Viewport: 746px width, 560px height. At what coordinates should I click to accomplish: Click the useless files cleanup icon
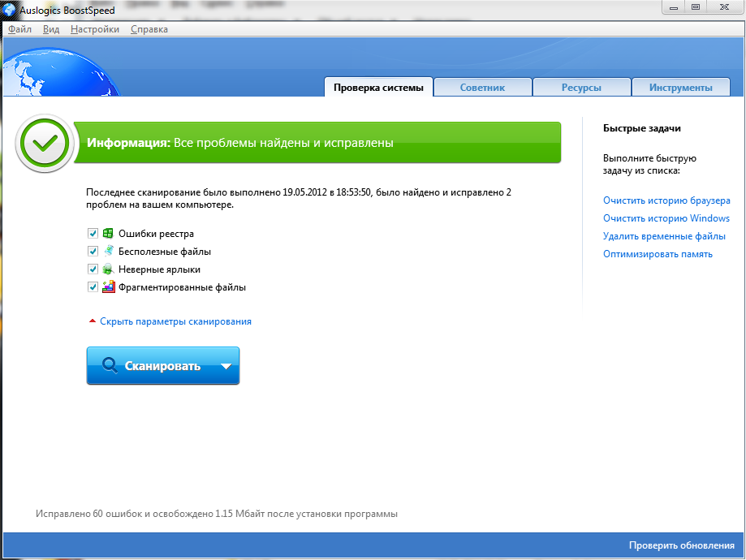pos(109,251)
